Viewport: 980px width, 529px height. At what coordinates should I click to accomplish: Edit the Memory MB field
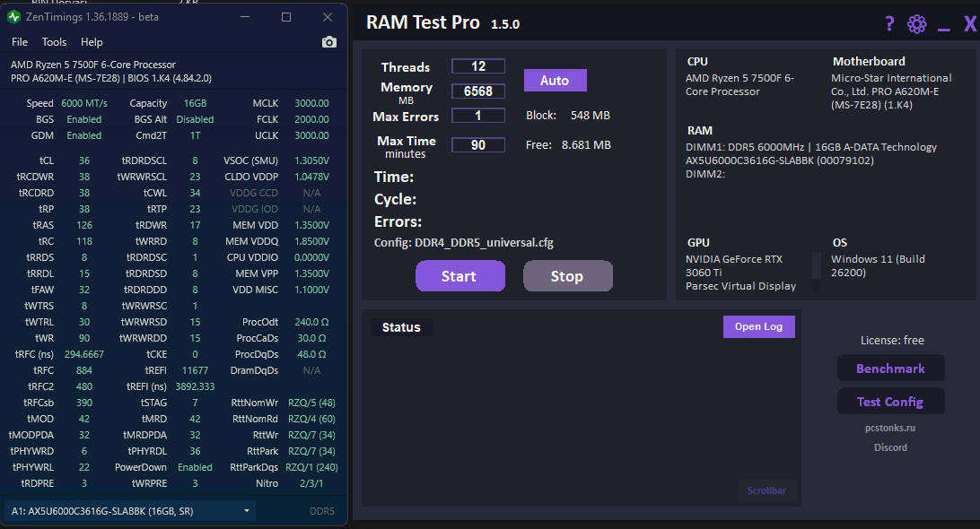(x=478, y=91)
